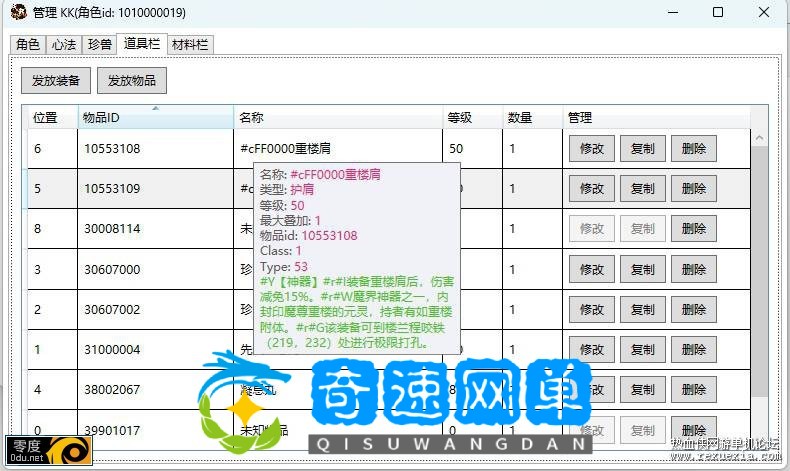Click the 名称 column header
The image size is (790, 471).
[338, 117]
